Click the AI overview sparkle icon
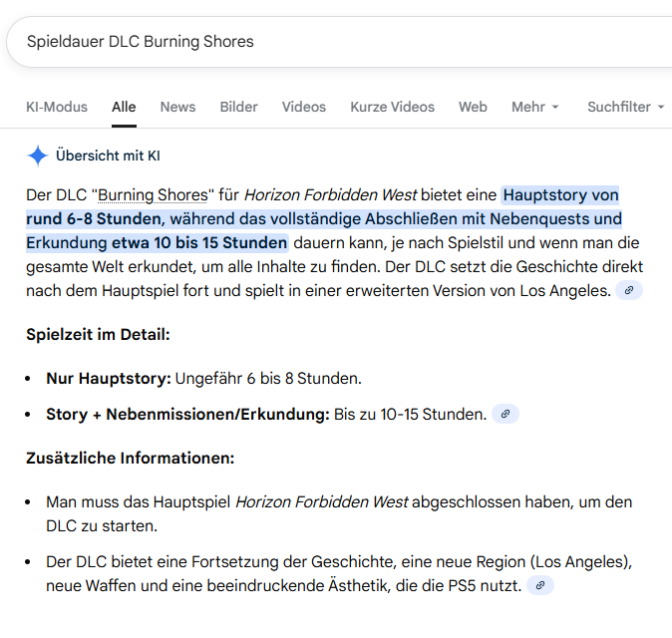672x638 pixels. 38,156
